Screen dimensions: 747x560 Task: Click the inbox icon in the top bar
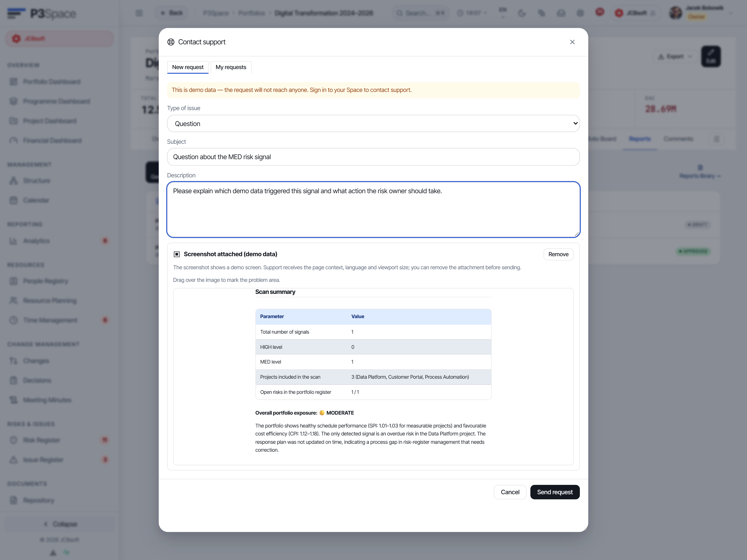(x=561, y=13)
